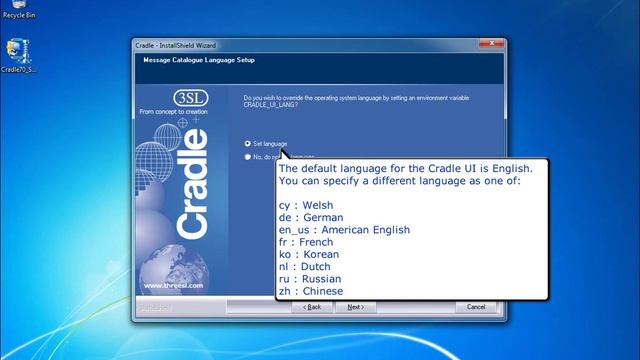Click the 'cy : Welsh' line in the tooltip
Screen dimensions: 640x360
pos(306,205)
